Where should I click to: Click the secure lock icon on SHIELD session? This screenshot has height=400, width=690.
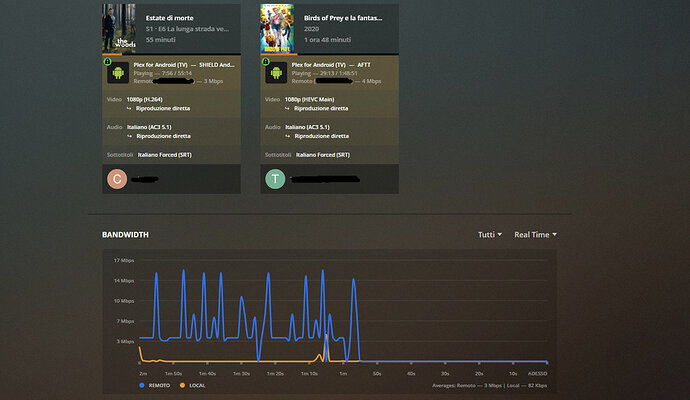[107, 62]
